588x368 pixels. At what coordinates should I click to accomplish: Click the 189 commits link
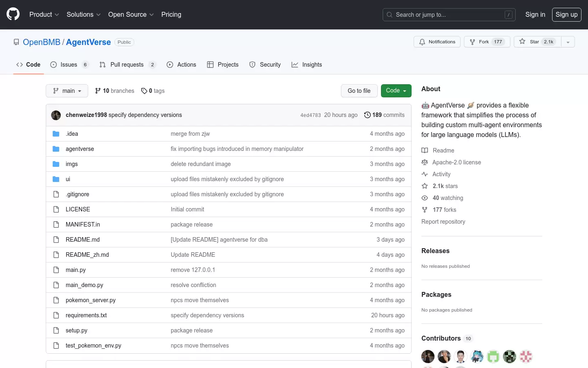(x=384, y=115)
